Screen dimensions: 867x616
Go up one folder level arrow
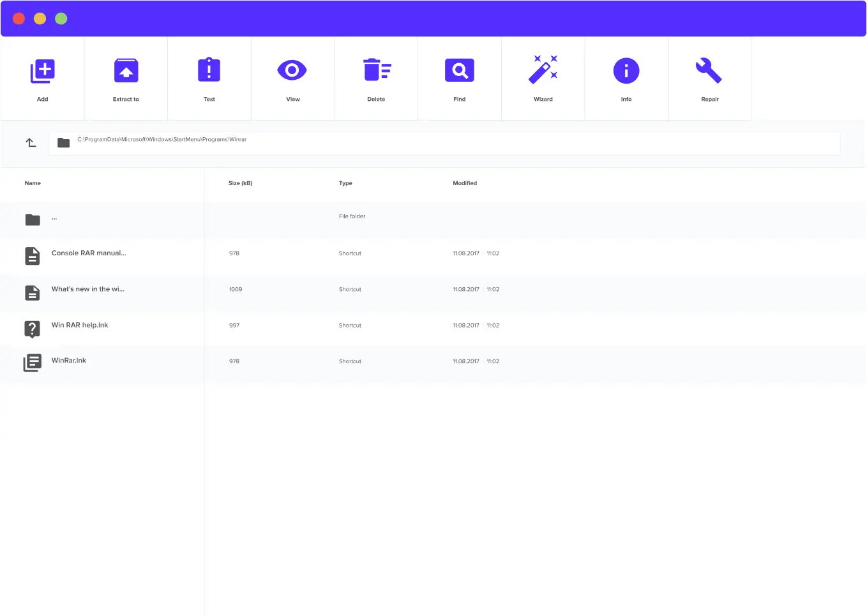[31, 143]
